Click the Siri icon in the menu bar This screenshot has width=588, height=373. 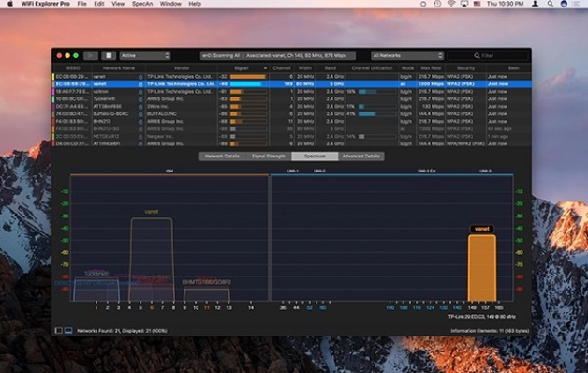[564, 4]
